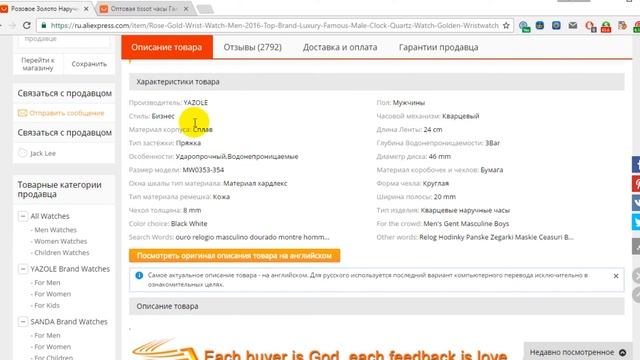Open For Women under YAZOLE Brand Watches
The width and height of the screenshot is (640, 360).
coord(53,294)
